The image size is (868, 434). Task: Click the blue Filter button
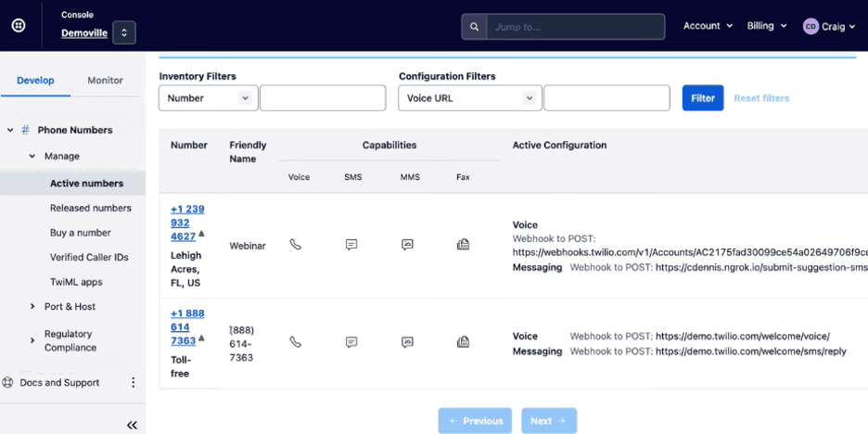(x=703, y=98)
